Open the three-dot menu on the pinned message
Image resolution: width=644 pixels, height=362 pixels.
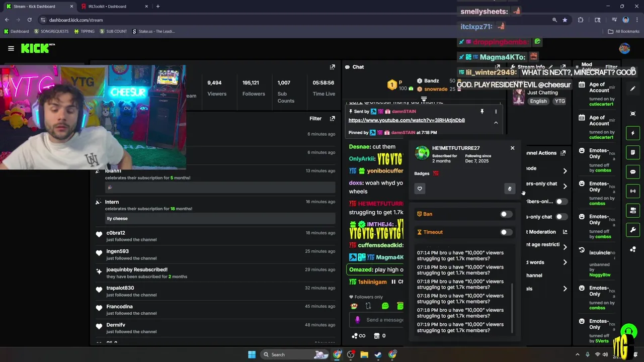pos(496,112)
